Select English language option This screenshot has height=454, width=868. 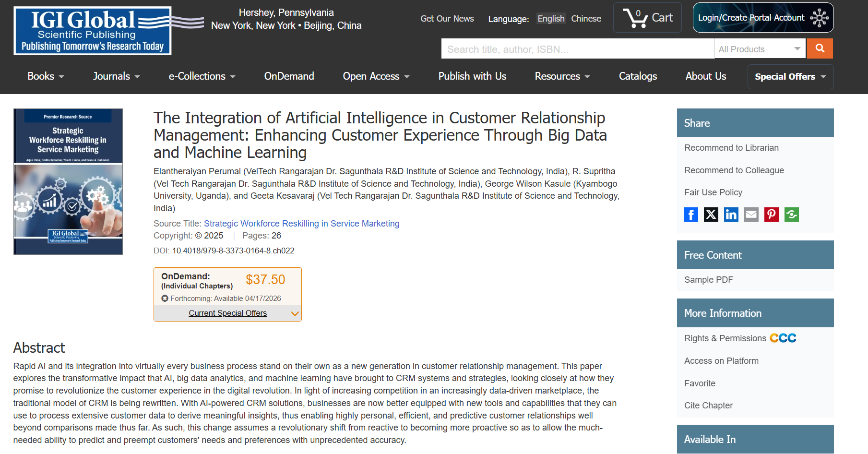point(551,19)
